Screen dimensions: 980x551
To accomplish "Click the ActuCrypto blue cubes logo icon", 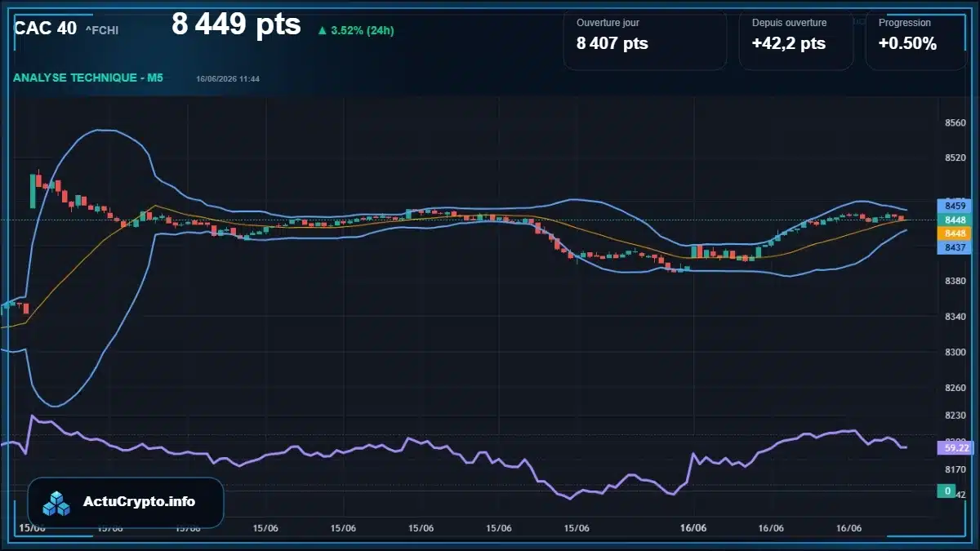I will pos(57,503).
